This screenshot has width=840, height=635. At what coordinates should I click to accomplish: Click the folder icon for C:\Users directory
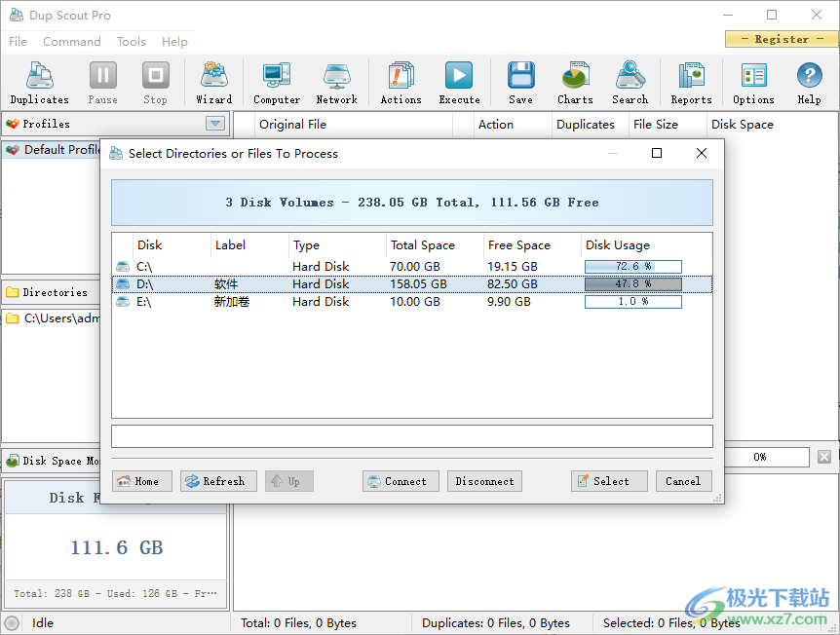pos(13,318)
